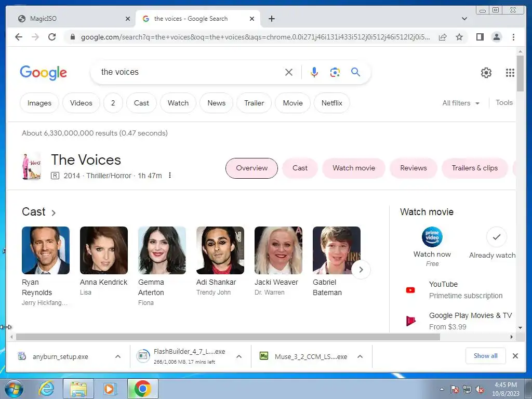
Task: Click the forward navigation arrow
Action: [35, 37]
